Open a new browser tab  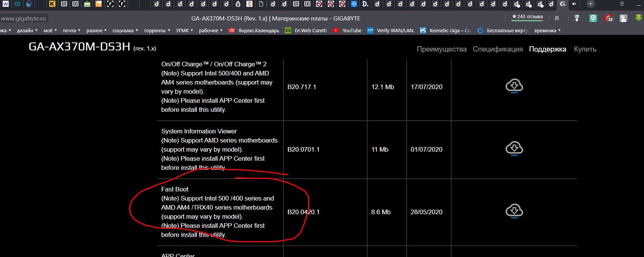(x=591, y=4)
